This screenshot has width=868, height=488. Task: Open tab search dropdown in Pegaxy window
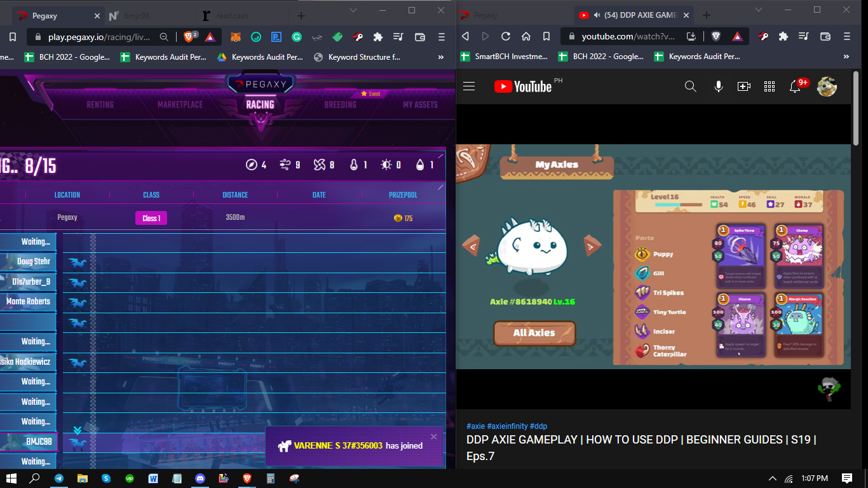point(353,10)
